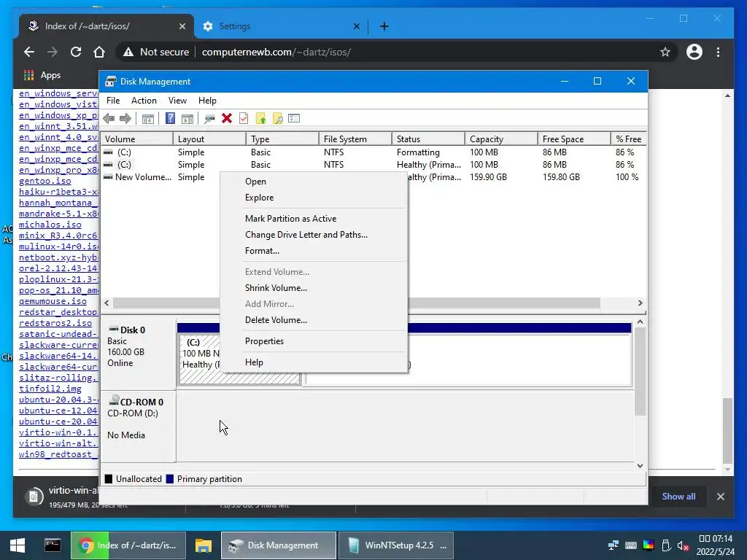Choose Properties from context menu
The image size is (747, 560).
[x=314, y=341]
